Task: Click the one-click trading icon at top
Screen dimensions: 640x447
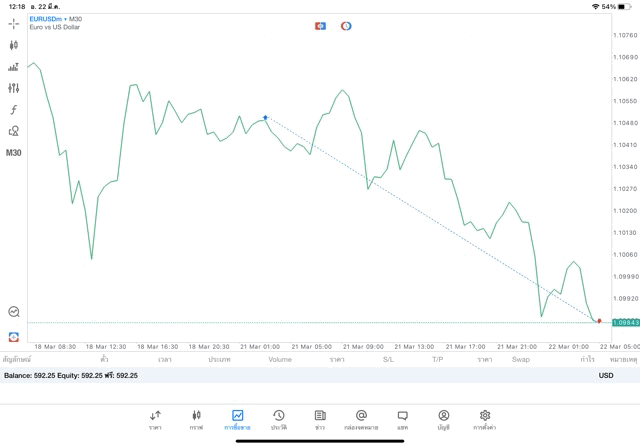Action: click(320, 25)
